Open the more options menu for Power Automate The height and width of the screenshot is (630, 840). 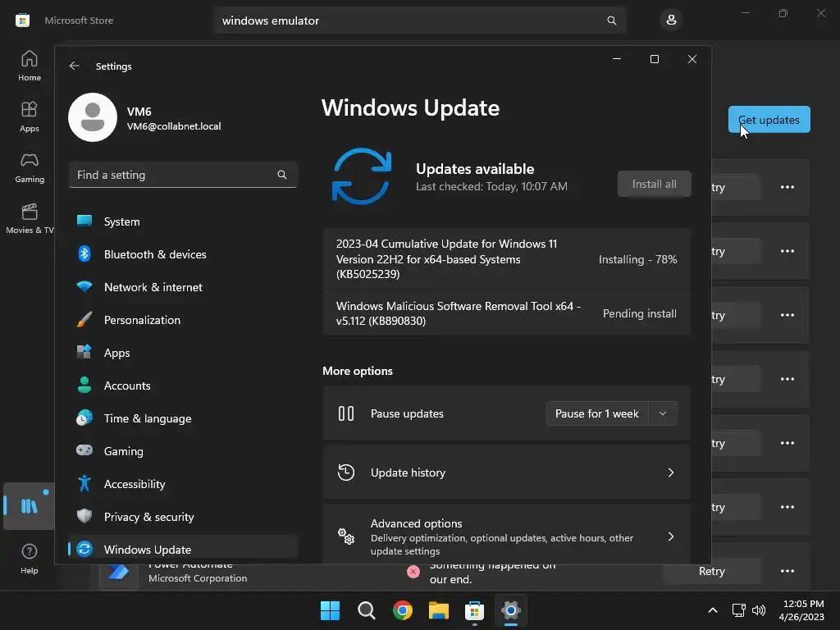[787, 571]
